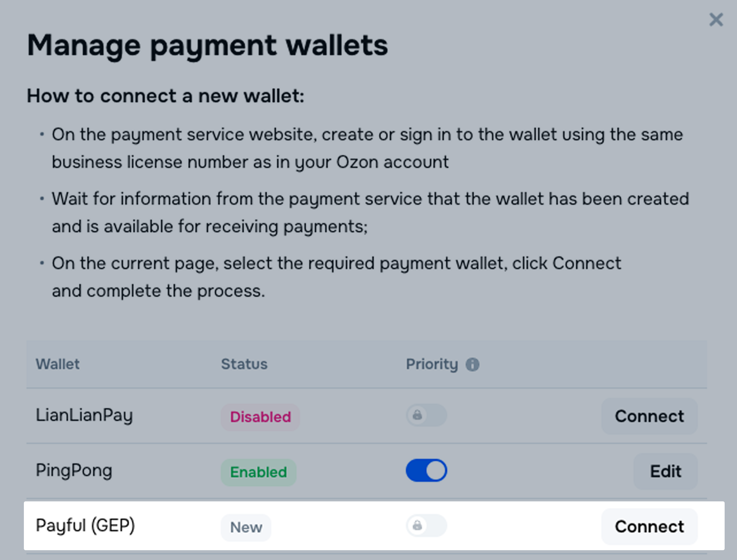
Task: Select the LianLianPay wallet name
Action: coord(84,415)
